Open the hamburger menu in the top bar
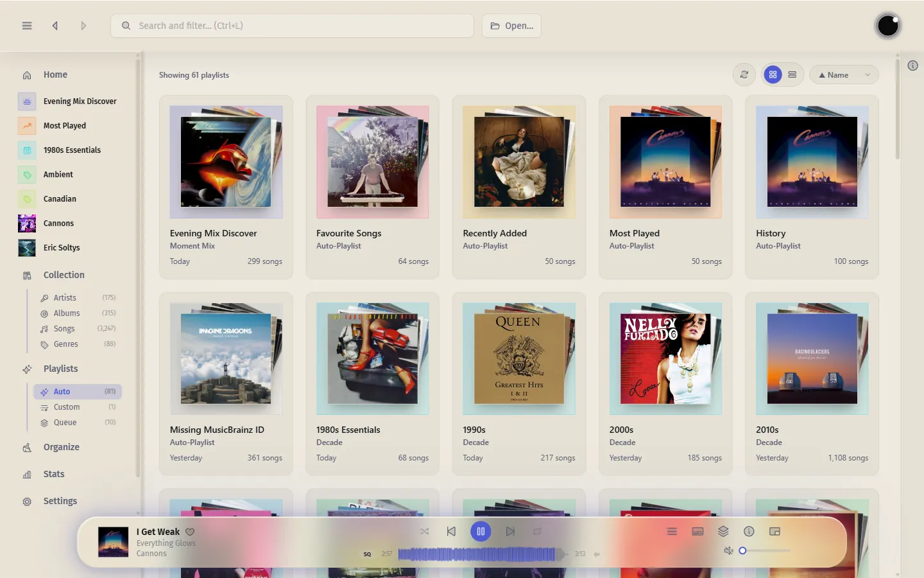Viewport: 924px width, 578px height. (x=27, y=26)
